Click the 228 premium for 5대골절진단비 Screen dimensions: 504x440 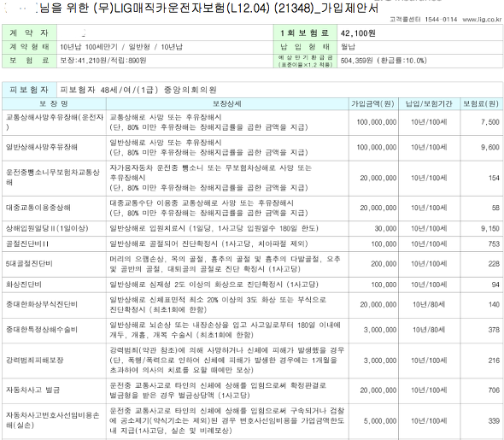(x=494, y=264)
